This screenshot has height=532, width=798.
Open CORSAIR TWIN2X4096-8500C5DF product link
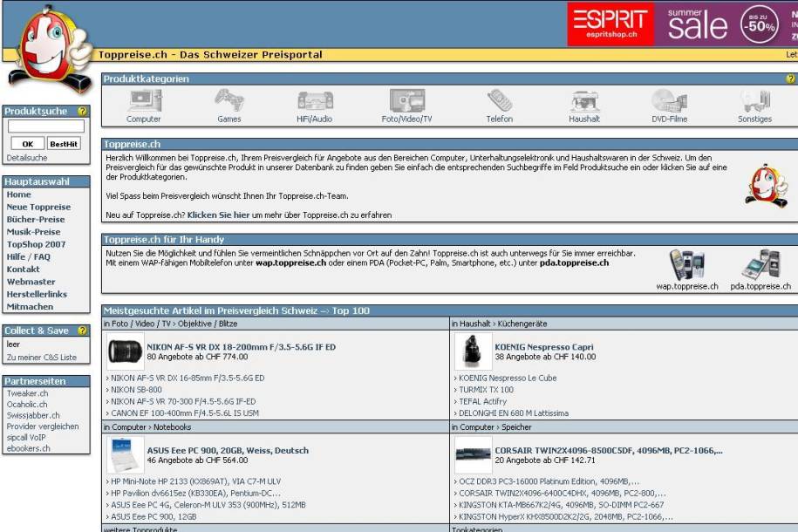[609, 450]
